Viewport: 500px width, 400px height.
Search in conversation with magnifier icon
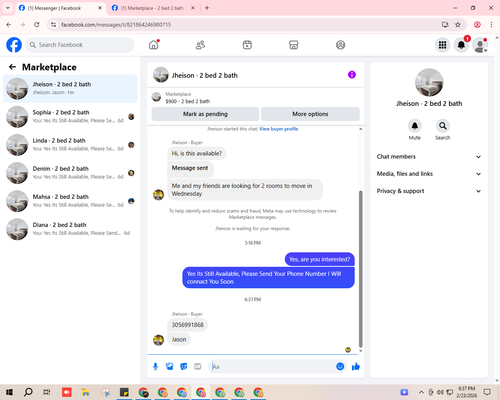(443, 126)
